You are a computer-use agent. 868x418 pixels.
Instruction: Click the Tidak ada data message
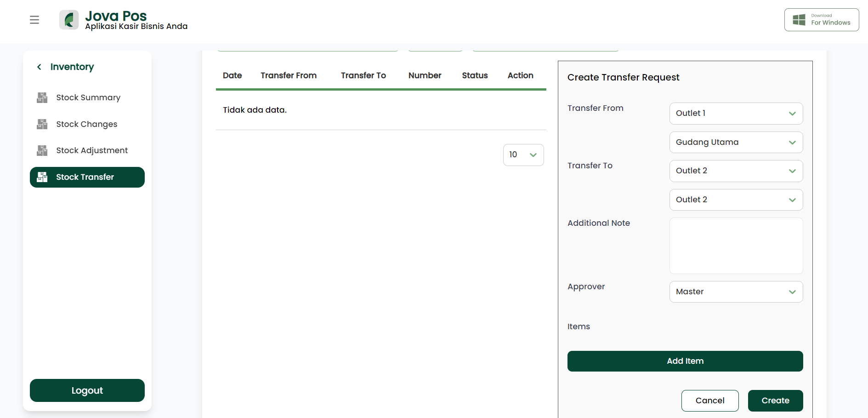pos(255,110)
